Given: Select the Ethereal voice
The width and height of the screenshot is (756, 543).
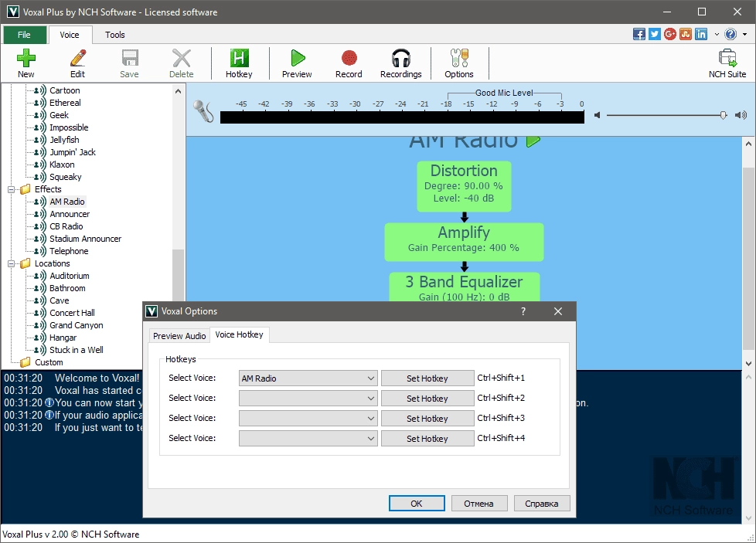Looking at the screenshot, I should [65, 103].
